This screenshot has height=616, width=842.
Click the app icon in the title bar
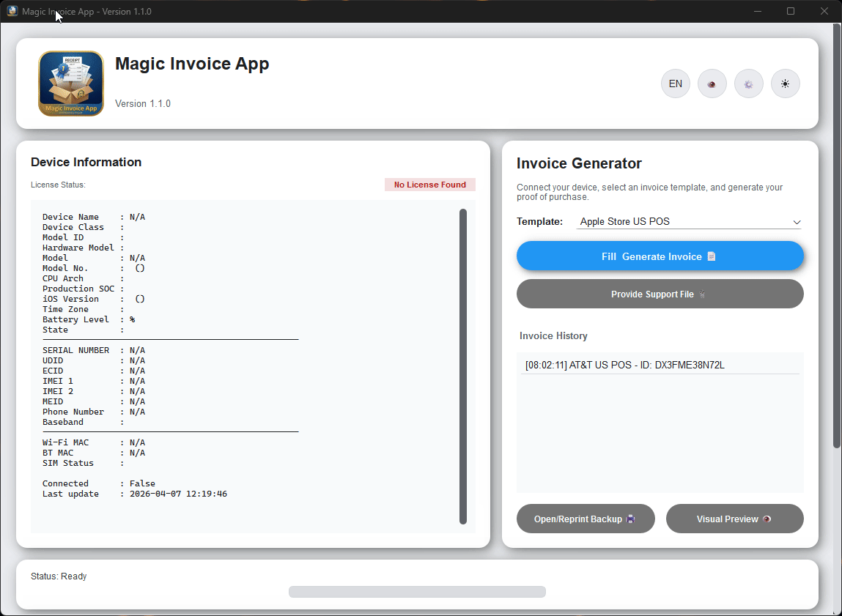point(12,11)
